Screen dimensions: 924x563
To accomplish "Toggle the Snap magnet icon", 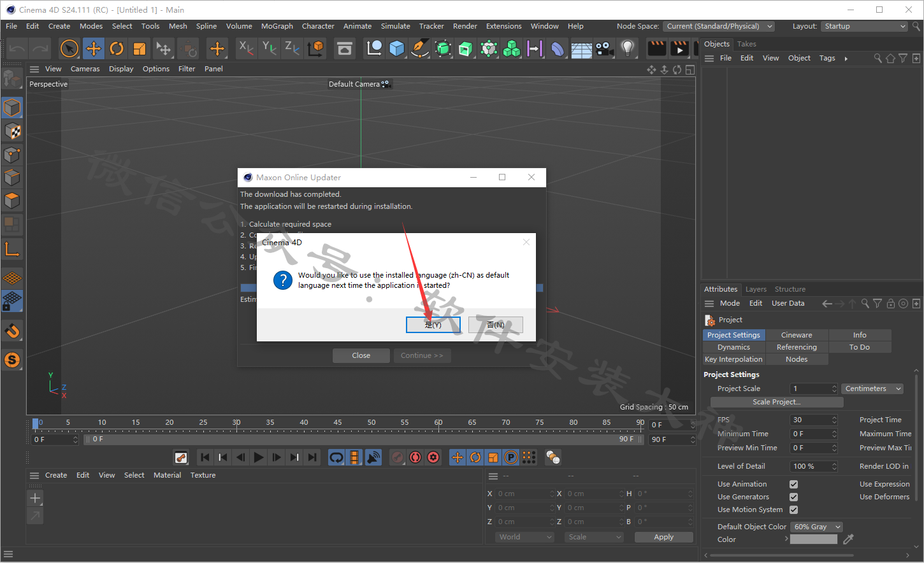I will (12, 331).
